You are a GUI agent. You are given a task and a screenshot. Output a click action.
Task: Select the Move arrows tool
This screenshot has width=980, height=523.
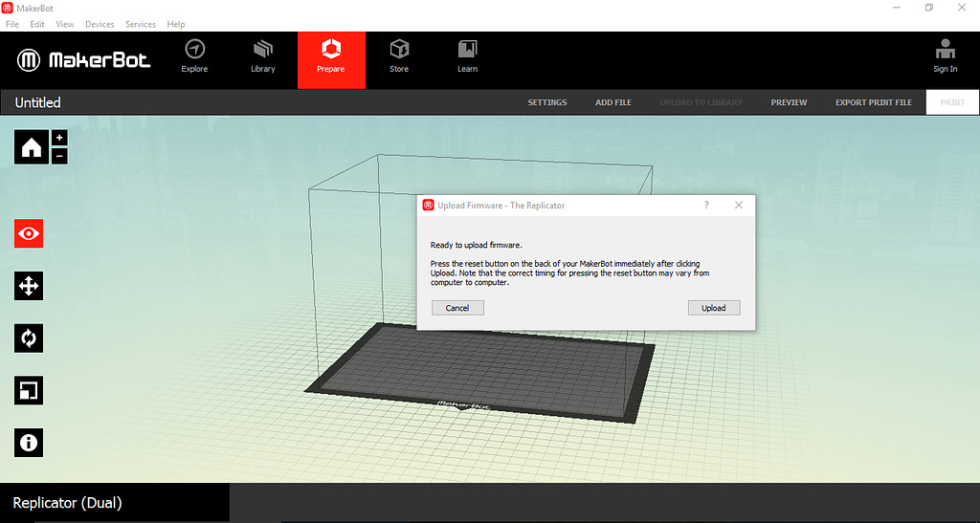click(29, 286)
